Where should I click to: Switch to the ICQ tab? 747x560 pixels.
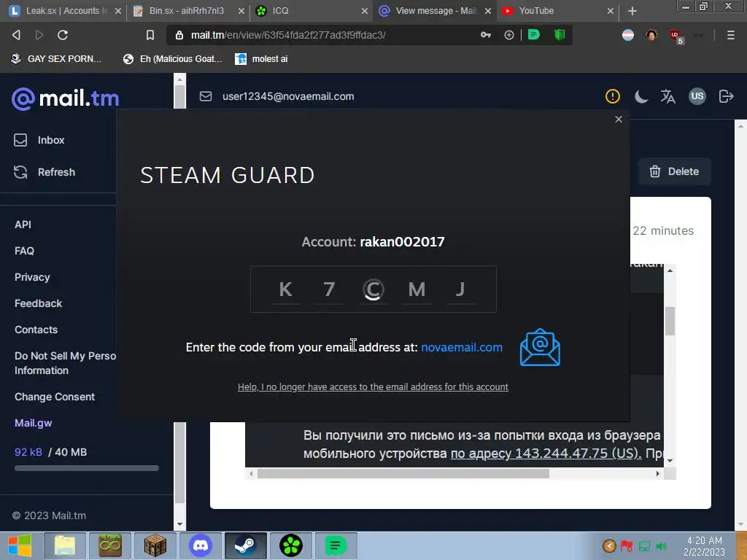tap(311, 10)
